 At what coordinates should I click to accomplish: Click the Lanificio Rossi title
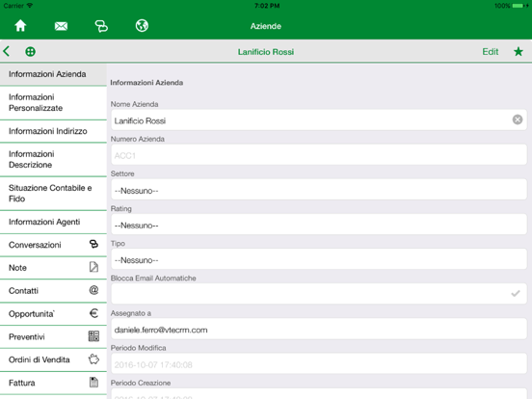266,52
